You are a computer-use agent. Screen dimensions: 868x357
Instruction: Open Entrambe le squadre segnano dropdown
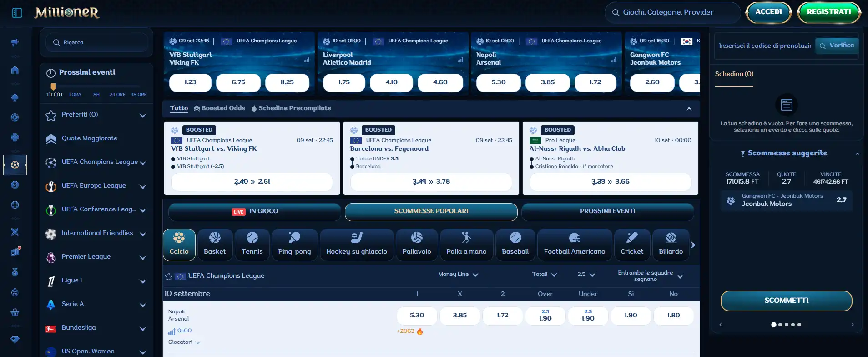[650, 276]
